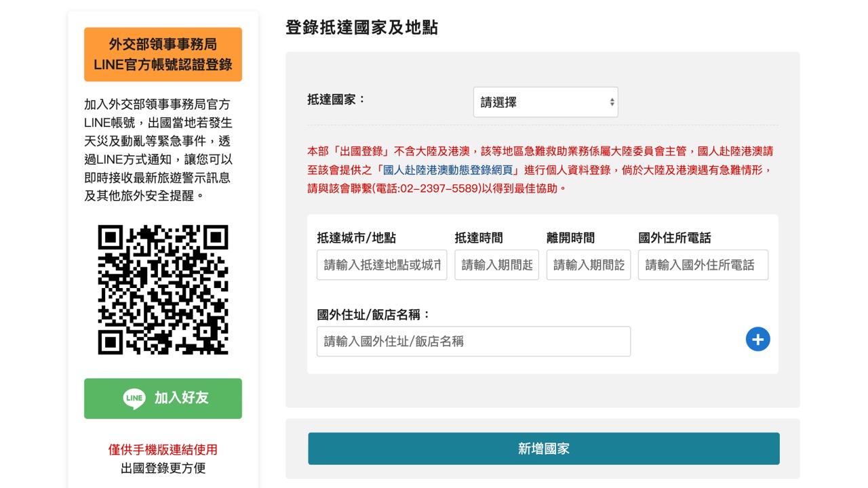Click the red 僅供手機版連結使用 notice
Image resolution: width=868 pixels, height=488 pixels.
[x=163, y=449]
